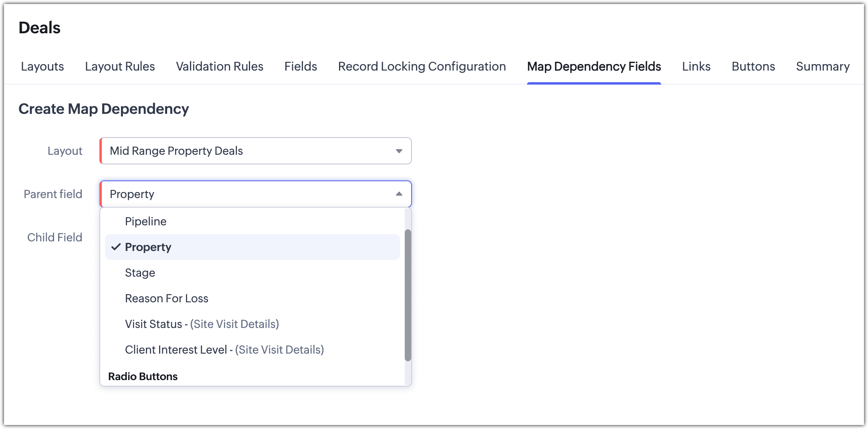Choose Client Interest Level option
The image size is (868, 429).
(x=224, y=350)
